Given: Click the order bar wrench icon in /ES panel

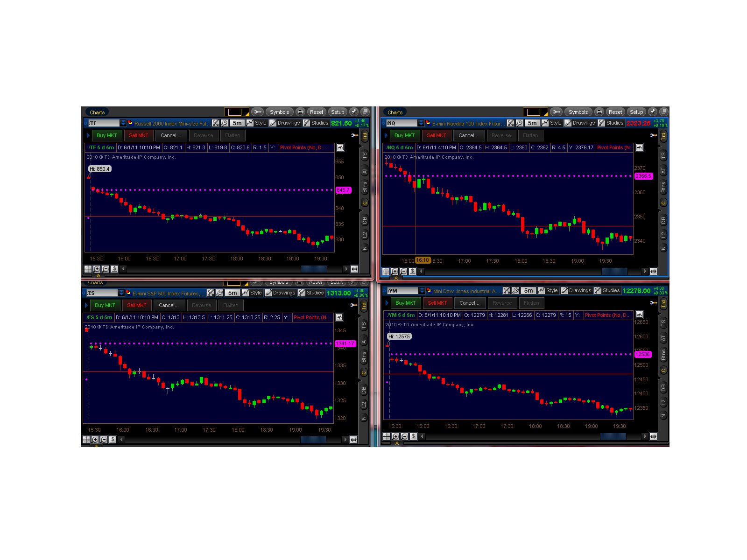Looking at the screenshot, I should (354, 305).
